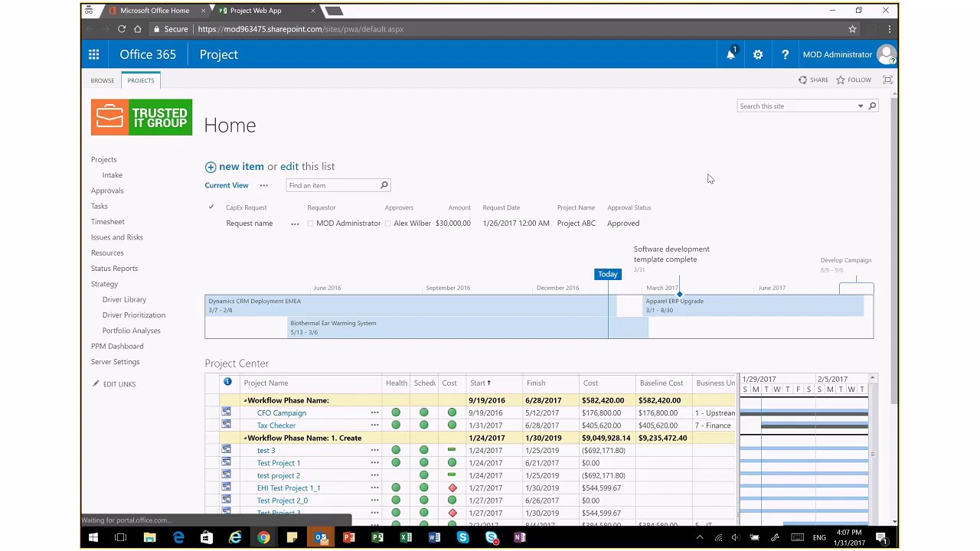Image resolution: width=980 pixels, height=551 pixels.
Task: Open the notifications bell
Action: tap(731, 54)
